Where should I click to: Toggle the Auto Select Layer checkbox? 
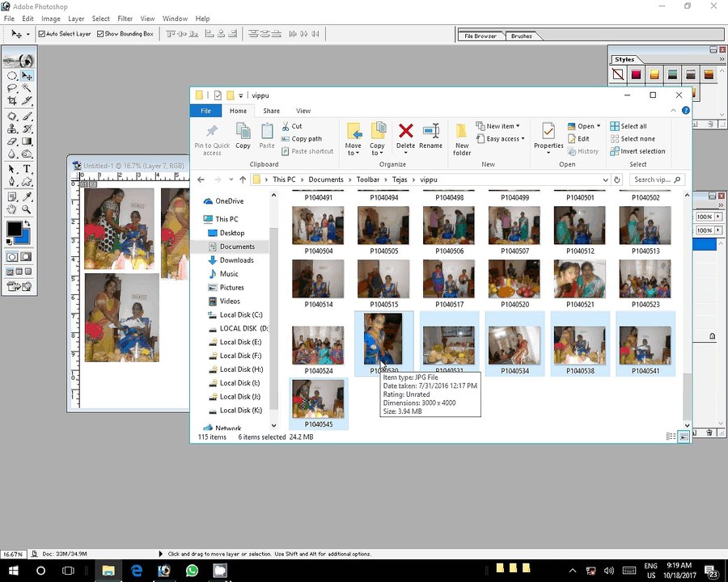42,34
